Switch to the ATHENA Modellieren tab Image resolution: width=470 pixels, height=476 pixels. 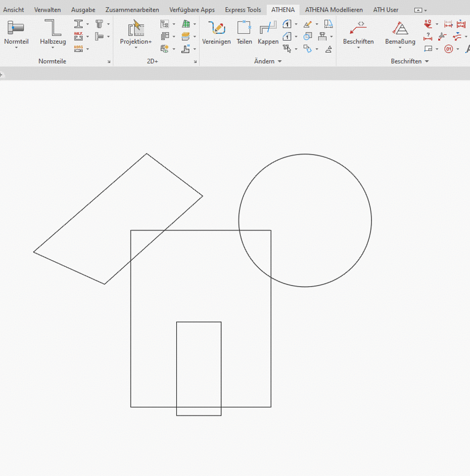[x=334, y=10]
